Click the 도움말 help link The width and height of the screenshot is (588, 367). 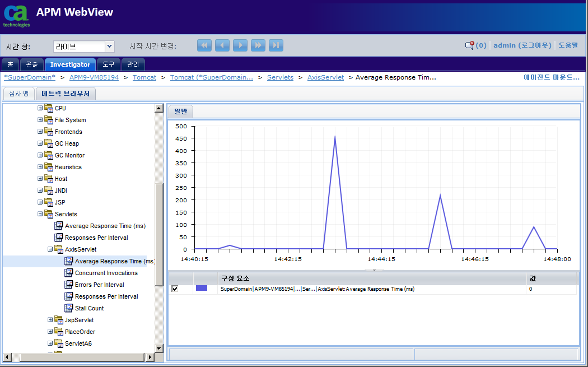(x=568, y=45)
